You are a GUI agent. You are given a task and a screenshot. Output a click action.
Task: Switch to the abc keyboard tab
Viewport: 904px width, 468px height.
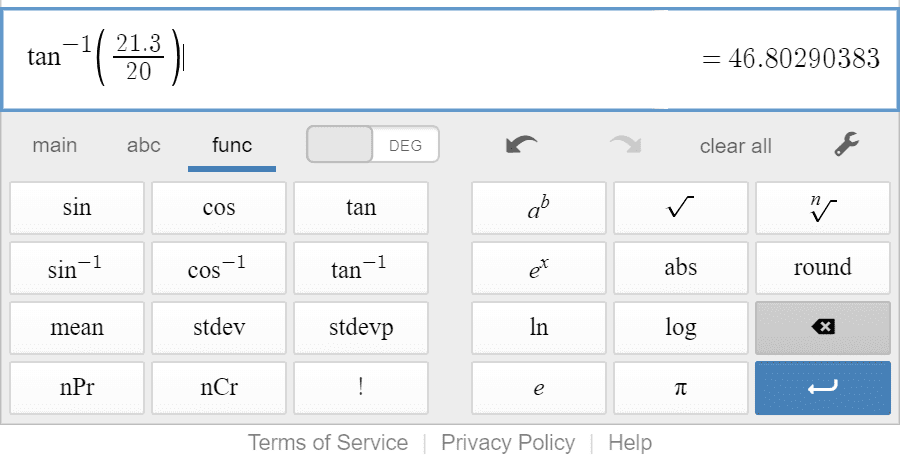[x=144, y=145]
